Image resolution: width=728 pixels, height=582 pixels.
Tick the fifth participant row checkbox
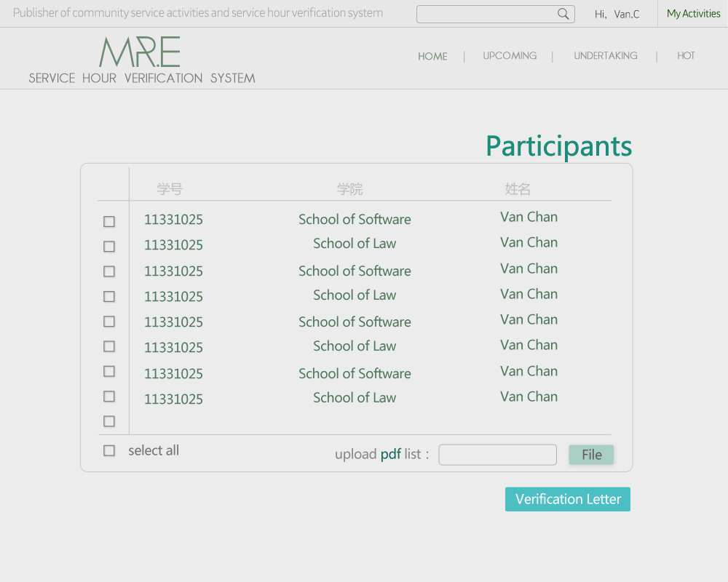109,321
